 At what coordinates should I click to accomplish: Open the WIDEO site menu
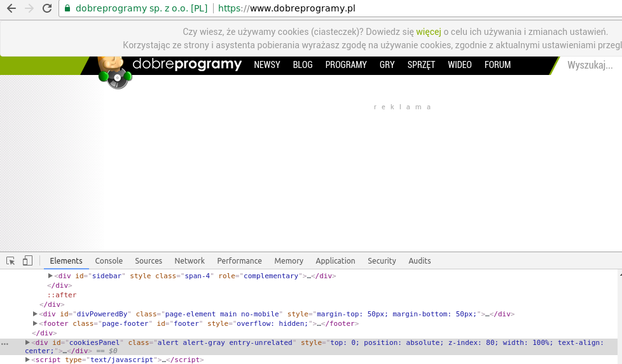coord(460,65)
